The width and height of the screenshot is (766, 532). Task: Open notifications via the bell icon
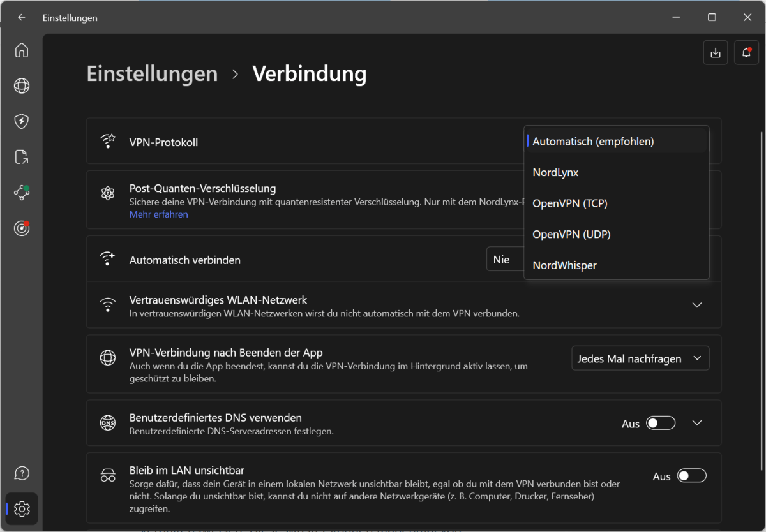pyautogui.click(x=746, y=52)
